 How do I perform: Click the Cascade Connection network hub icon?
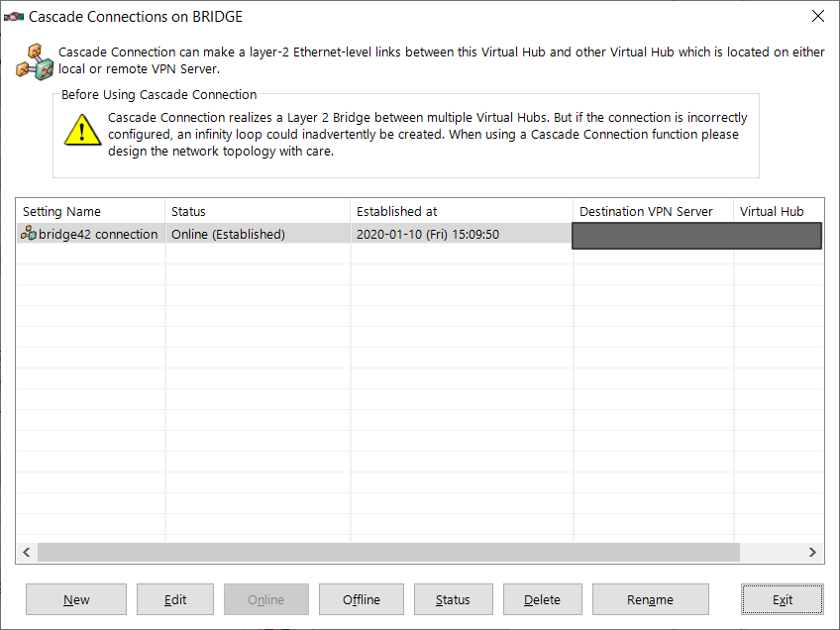tap(34, 60)
